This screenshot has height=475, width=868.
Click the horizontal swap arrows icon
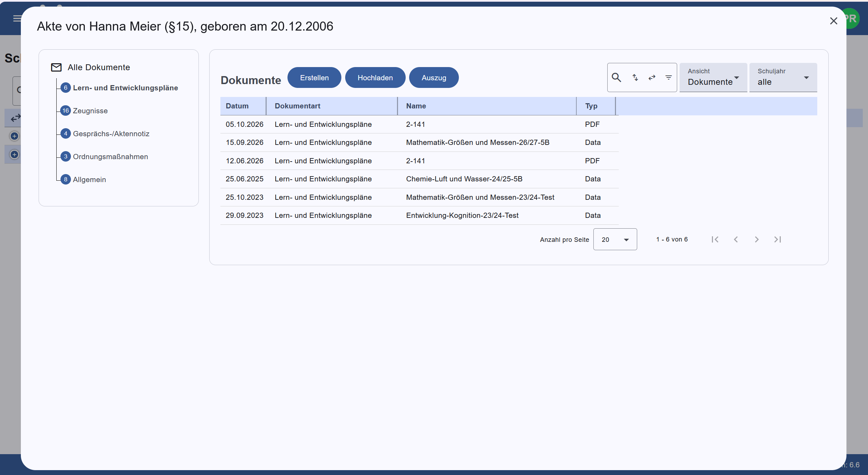652,77
